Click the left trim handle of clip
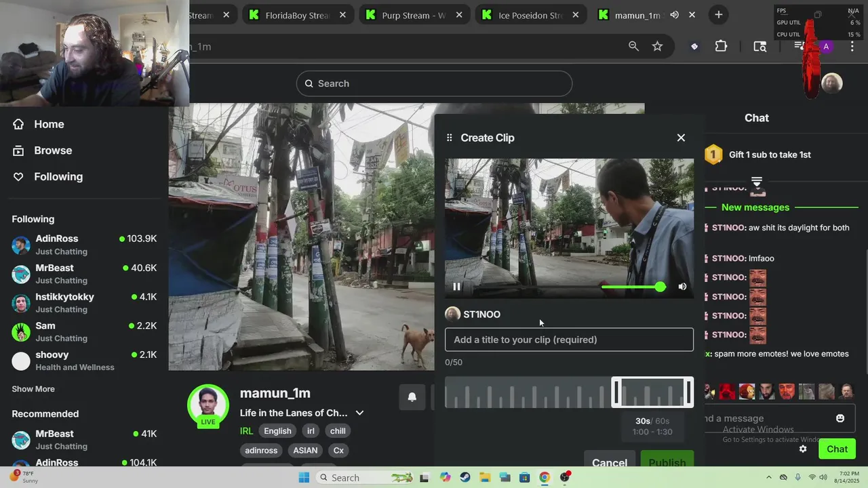 pos(616,392)
